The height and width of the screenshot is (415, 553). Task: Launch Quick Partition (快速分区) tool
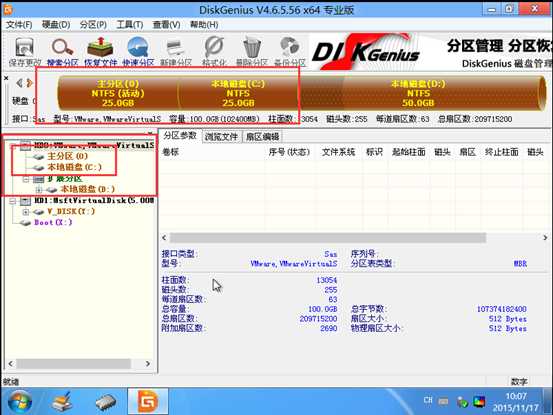[138, 51]
